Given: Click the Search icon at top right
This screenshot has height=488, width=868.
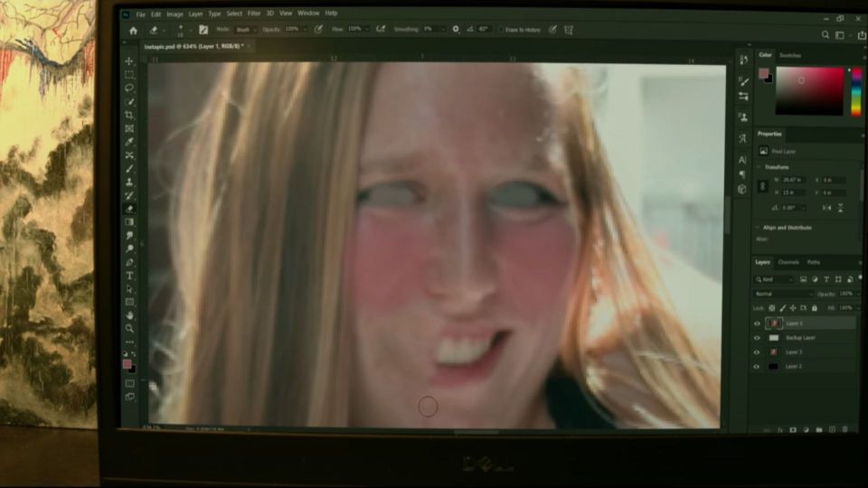Looking at the screenshot, I should pyautogui.click(x=826, y=34).
